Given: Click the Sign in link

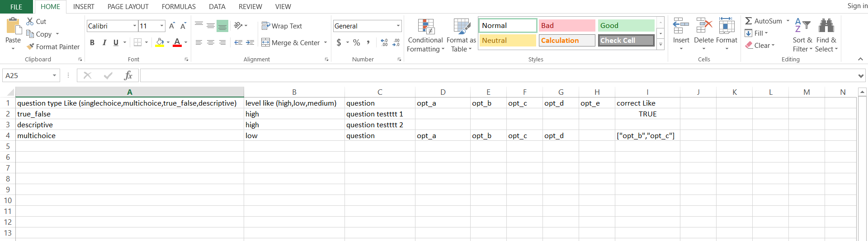Looking at the screenshot, I should (857, 6).
